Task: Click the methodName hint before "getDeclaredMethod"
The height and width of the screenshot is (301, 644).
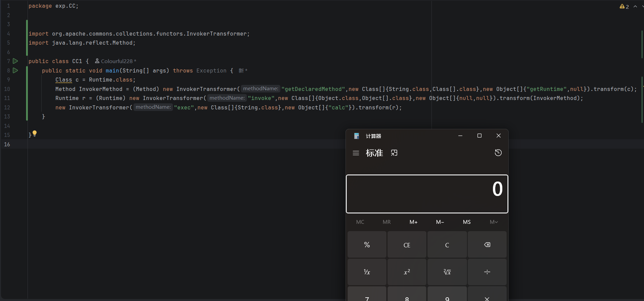Action: click(x=261, y=89)
